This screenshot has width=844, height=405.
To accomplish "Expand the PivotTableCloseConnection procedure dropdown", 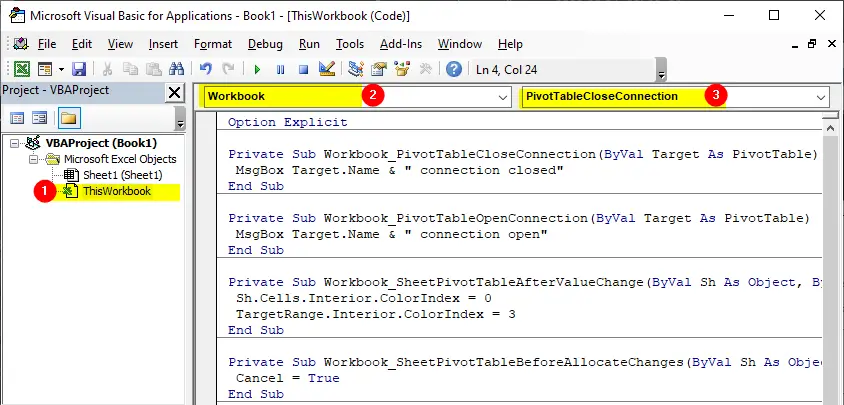I will (x=821, y=97).
